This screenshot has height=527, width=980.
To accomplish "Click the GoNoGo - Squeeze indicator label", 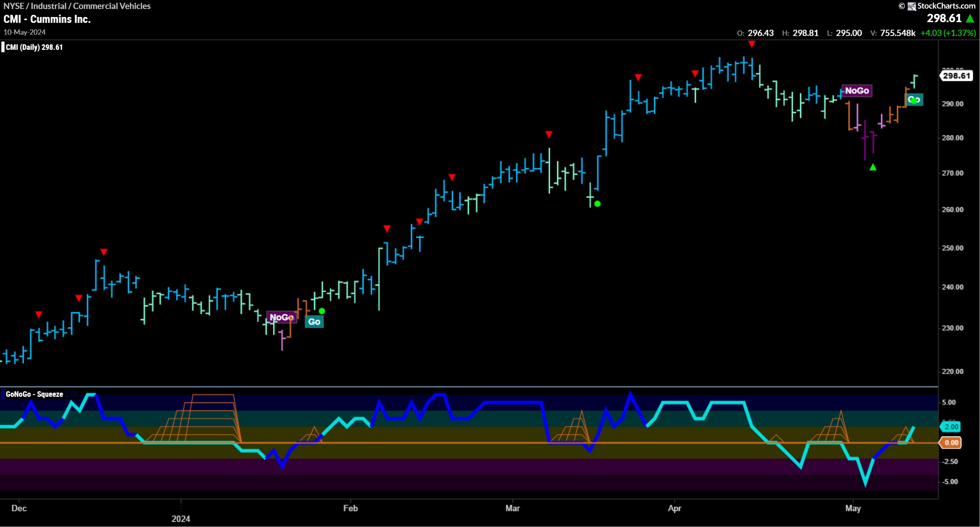I will click(34, 394).
